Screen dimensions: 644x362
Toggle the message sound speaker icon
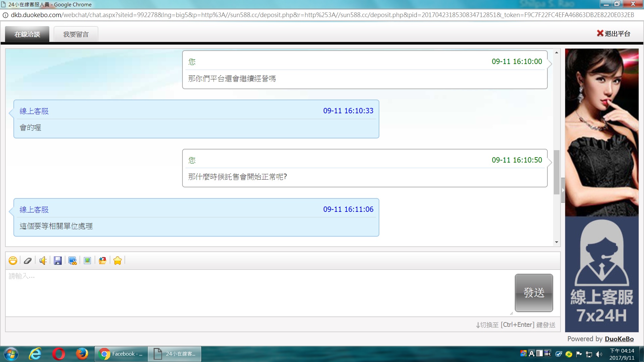43,260
